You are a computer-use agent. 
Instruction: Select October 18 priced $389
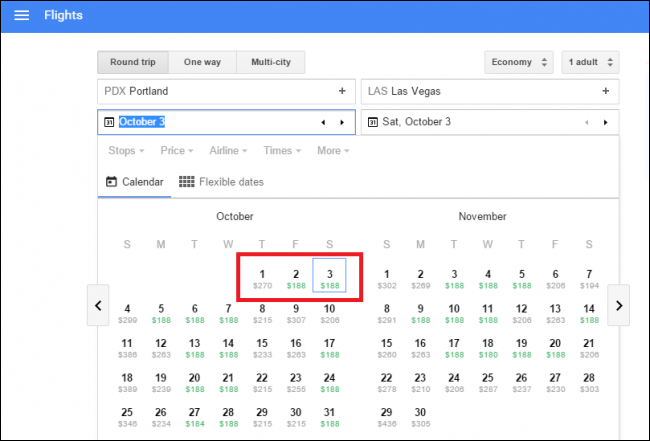pos(127,383)
